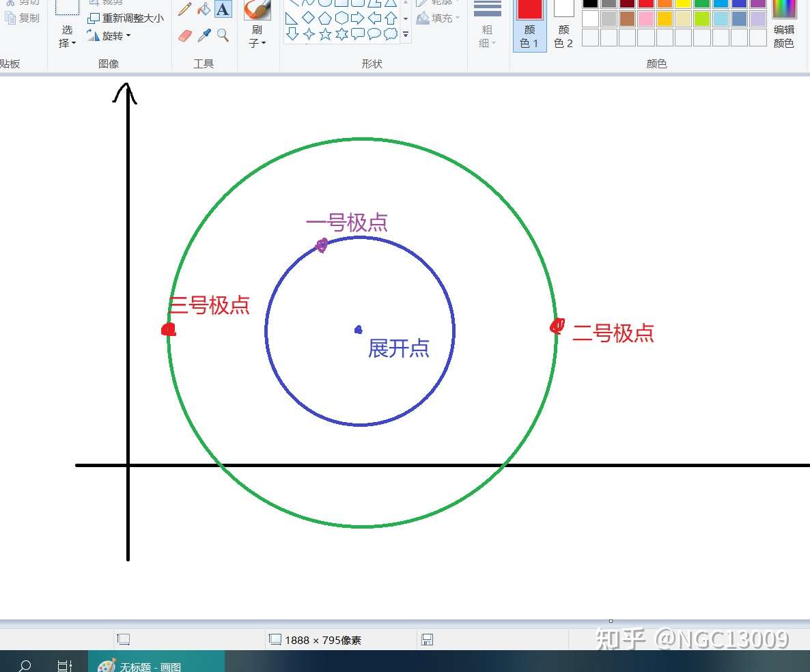Choose the diamond shape
The width and height of the screenshot is (810, 672).
pos(309,18)
